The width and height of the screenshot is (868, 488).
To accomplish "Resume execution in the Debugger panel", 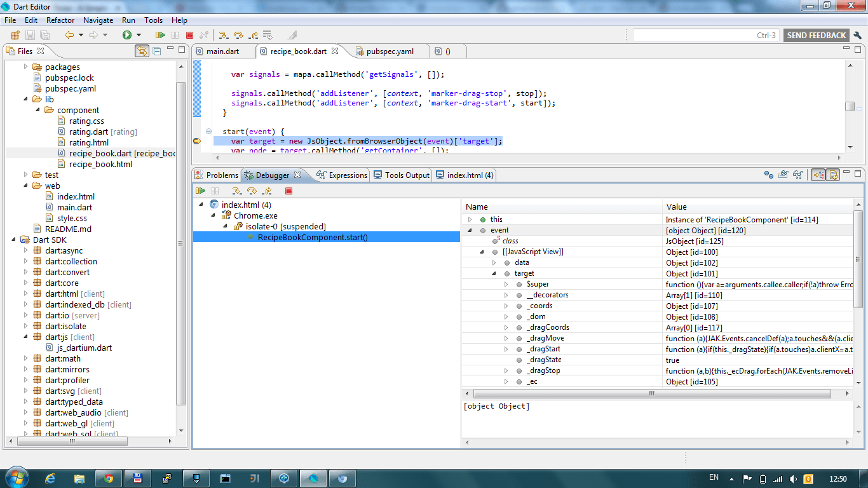I will (x=200, y=191).
